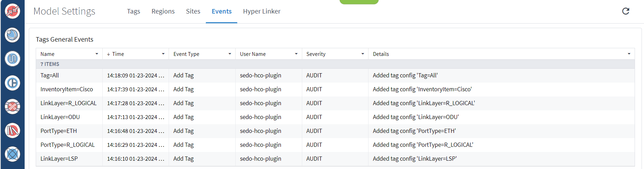Image resolution: width=644 pixels, height=169 pixels.
Task: Select the blue crossed-globe sidebar icon
Action: [12, 154]
